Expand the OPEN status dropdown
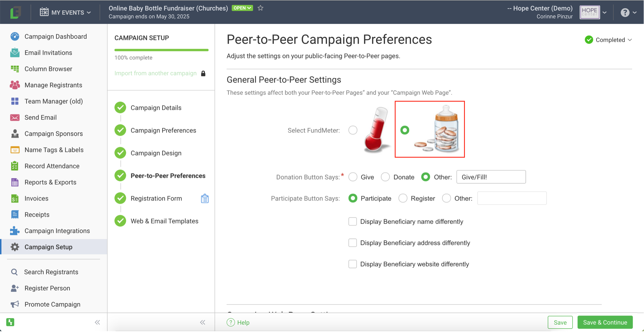644x332 pixels. tap(242, 8)
